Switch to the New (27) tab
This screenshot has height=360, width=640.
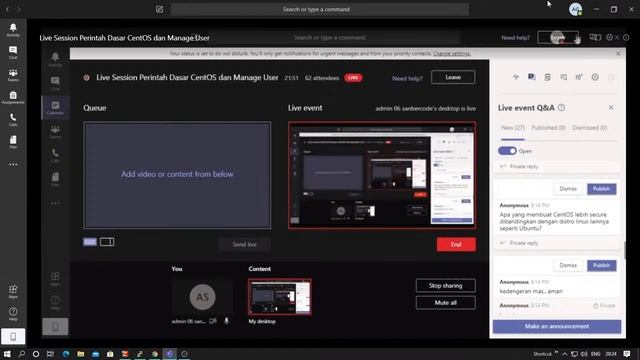(513, 128)
